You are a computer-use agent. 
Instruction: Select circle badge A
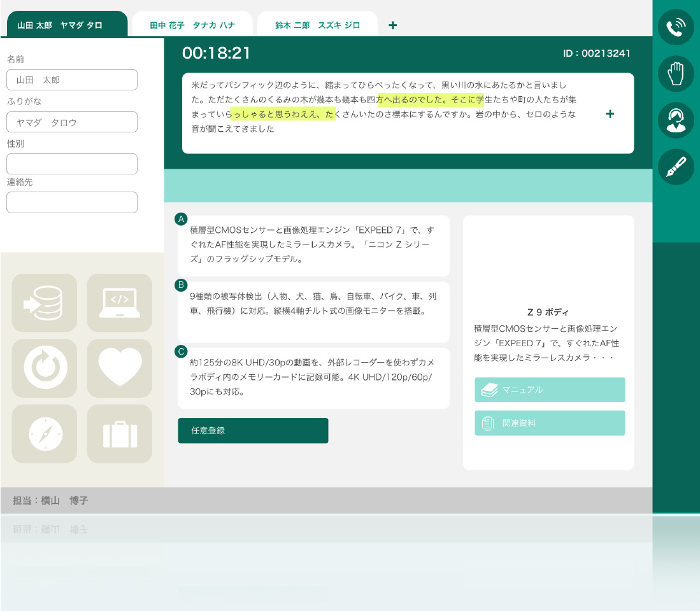coord(181,219)
